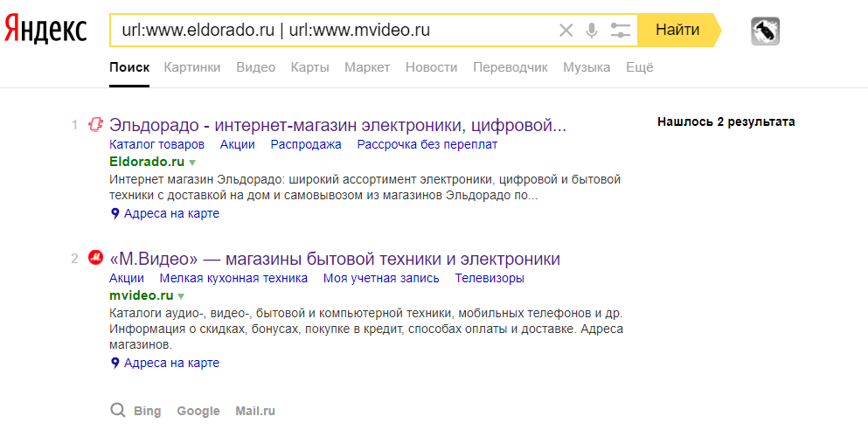Viewport: 868px width, 437px height.
Task: Click the Eldorado favicon
Action: [96, 125]
